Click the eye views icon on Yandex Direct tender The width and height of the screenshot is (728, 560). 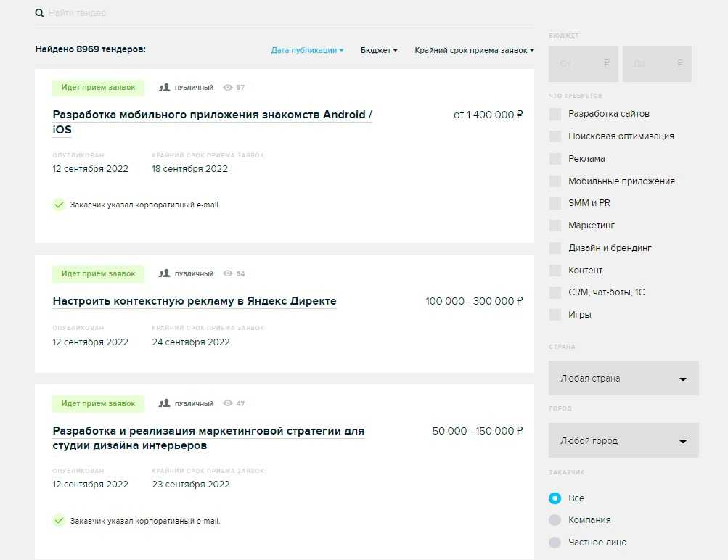pos(228,274)
